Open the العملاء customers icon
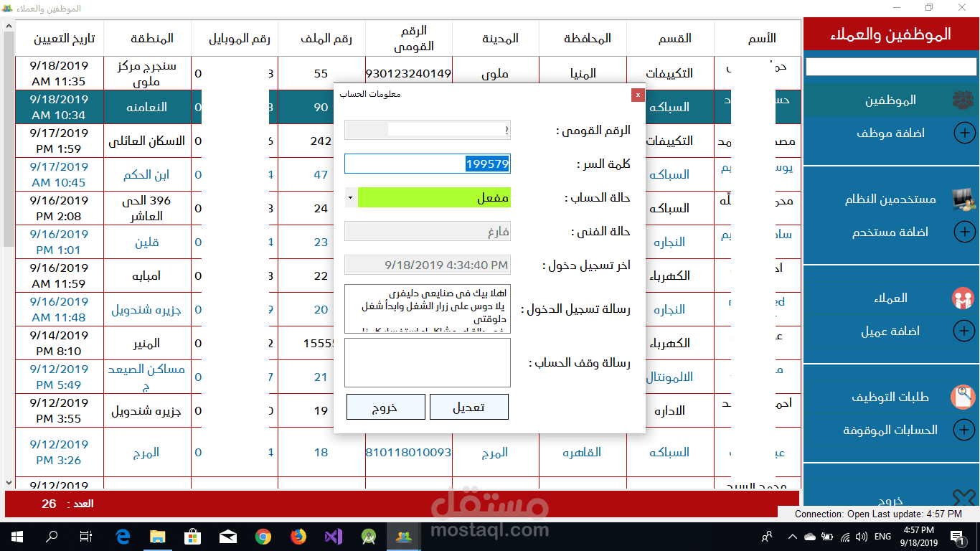This screenshot has width=980, height=551. [x=963, y=298]
